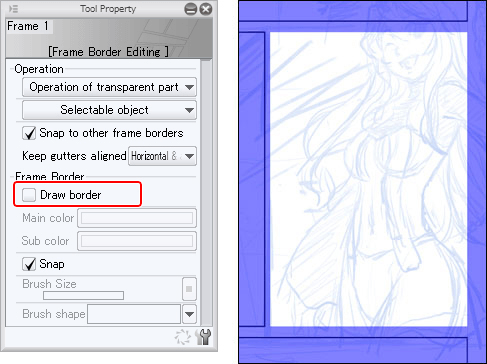Reset tool properties to initial settings

(x=183, y=337)
